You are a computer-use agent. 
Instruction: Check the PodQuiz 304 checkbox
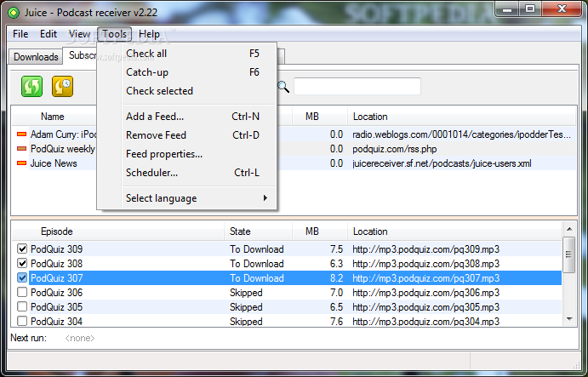pyautogui.click(x=22, y=321)
